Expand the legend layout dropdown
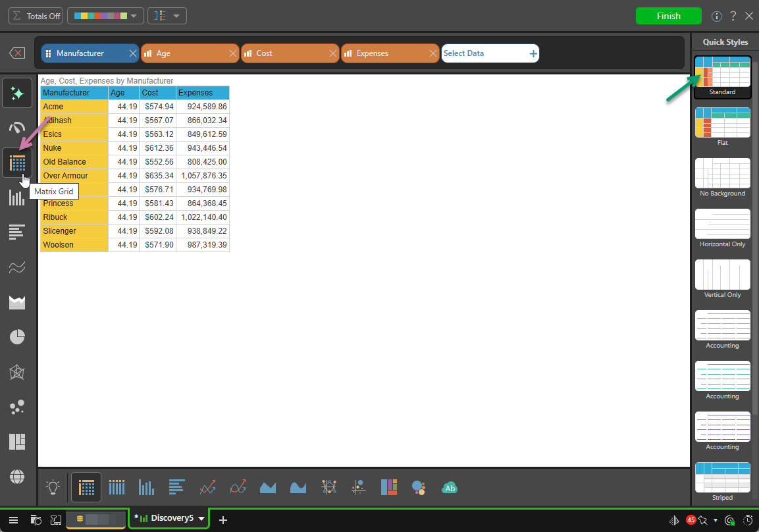The image size is (759, 532). 167,16
